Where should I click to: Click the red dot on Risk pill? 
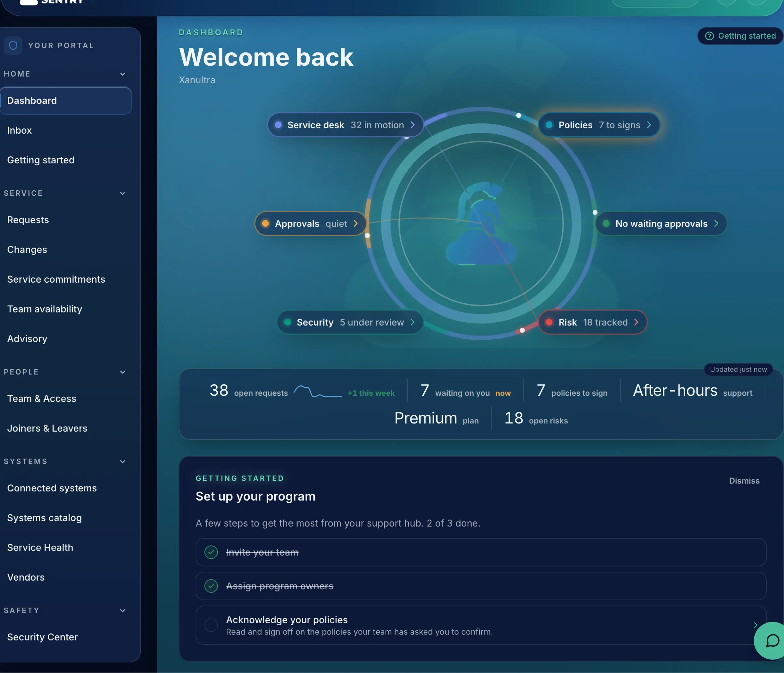point(549,322)
